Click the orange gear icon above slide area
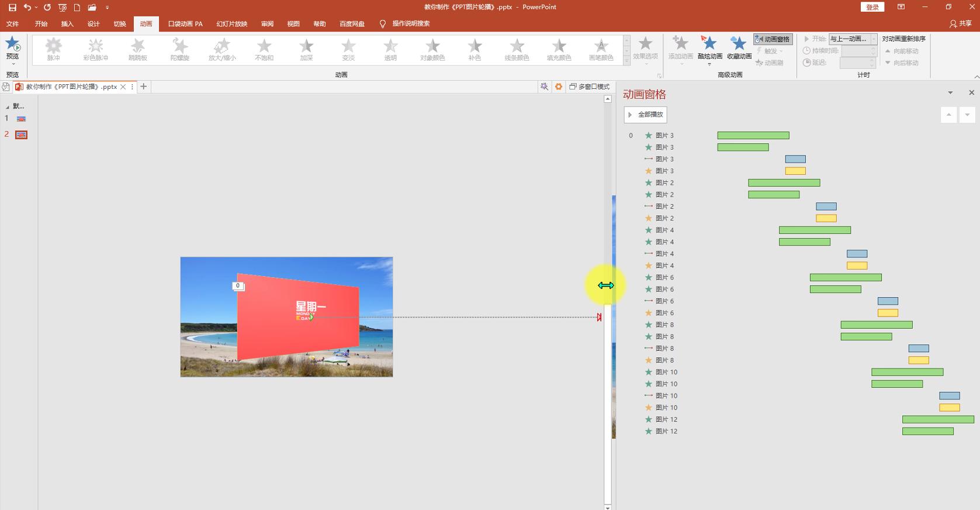 (559, 87)
